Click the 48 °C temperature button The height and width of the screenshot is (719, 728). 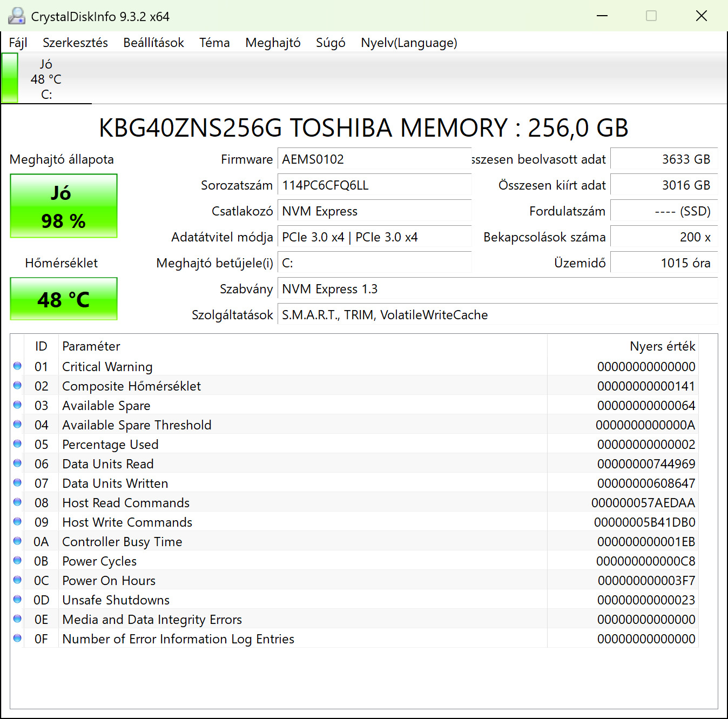point(64,299)
